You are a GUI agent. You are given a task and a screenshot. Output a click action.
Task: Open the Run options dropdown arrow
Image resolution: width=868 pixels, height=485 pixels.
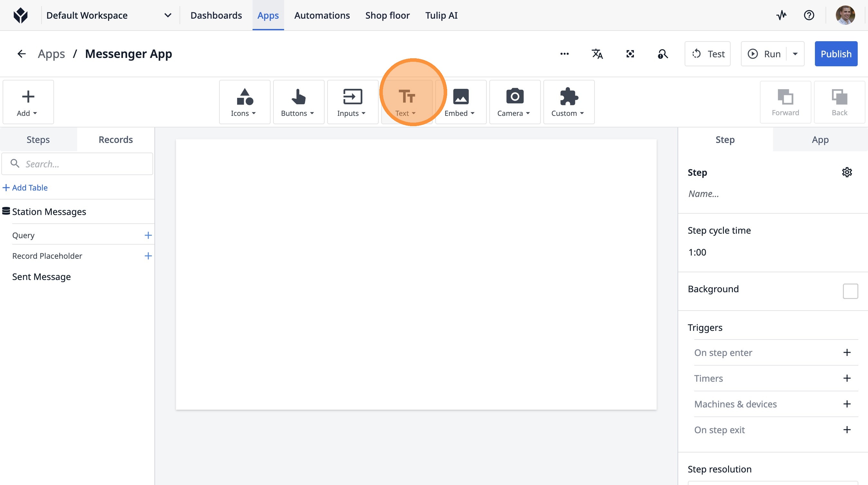pos(795,54)
